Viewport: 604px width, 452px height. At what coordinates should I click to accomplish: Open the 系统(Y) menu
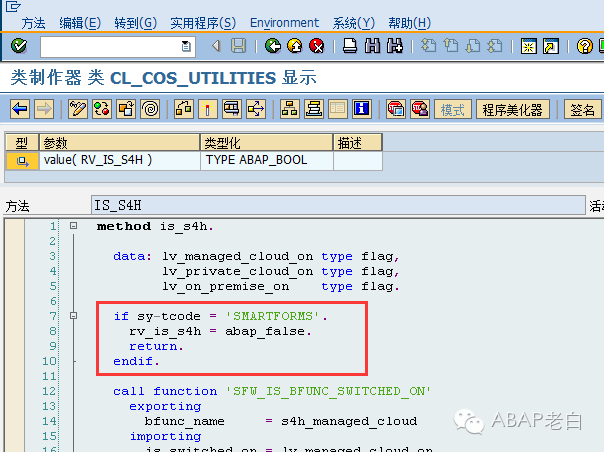[x=354, y=23]
